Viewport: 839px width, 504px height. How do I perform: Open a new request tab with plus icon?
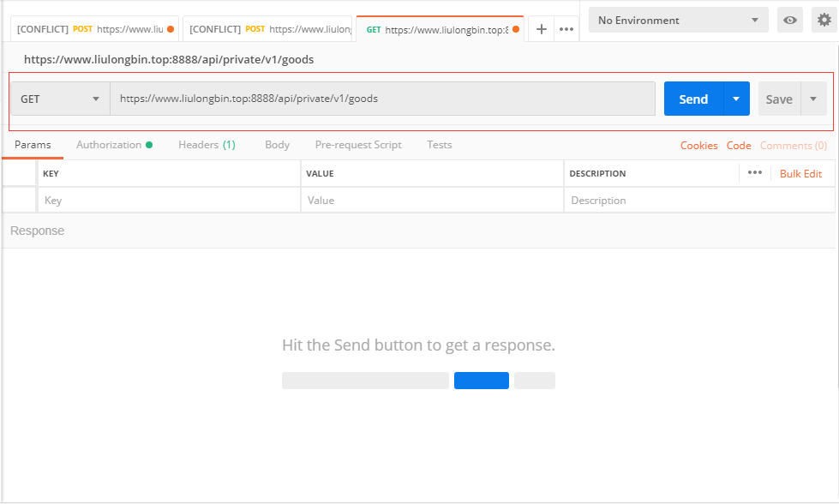(x=541, y=29)
